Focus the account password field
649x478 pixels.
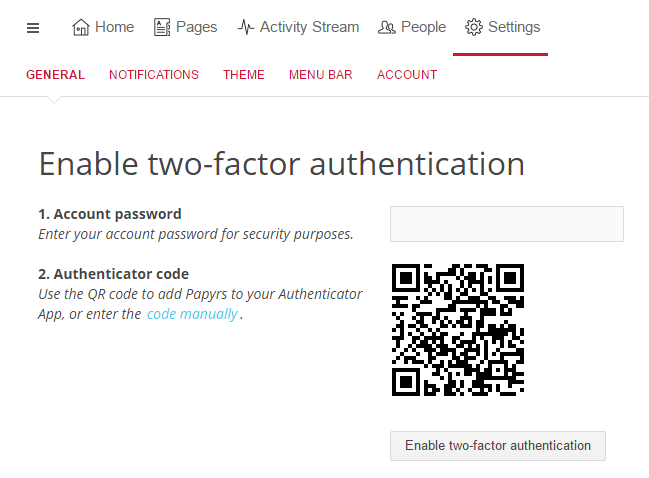(507, 224)
